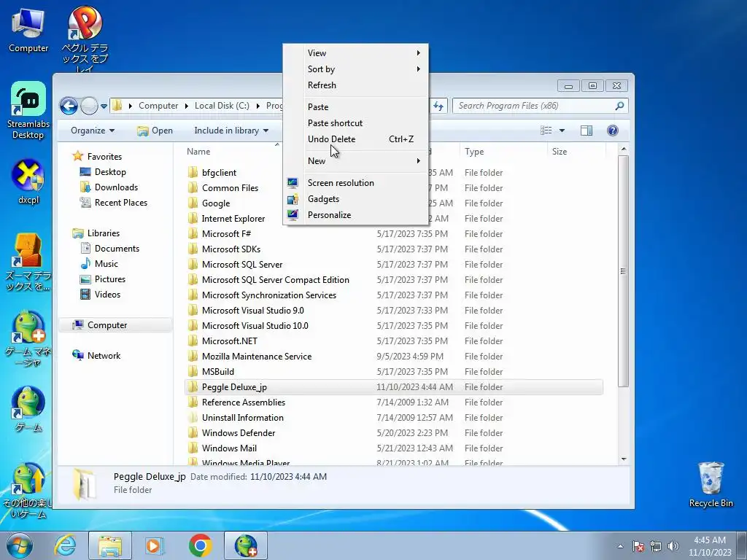Click the Explorer Back navigation arrow

pyautogui.click(x=69, y=106)
